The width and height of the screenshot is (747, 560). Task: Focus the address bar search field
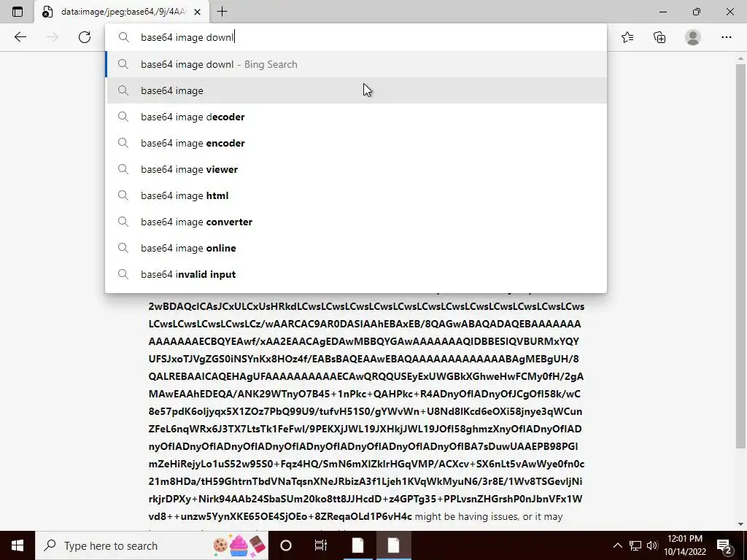click(356, 37)
